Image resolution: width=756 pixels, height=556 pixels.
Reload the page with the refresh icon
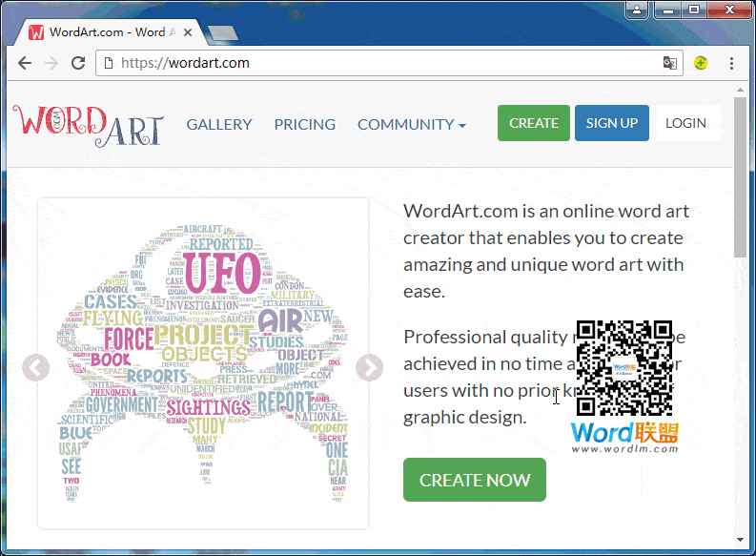[78, 63]
